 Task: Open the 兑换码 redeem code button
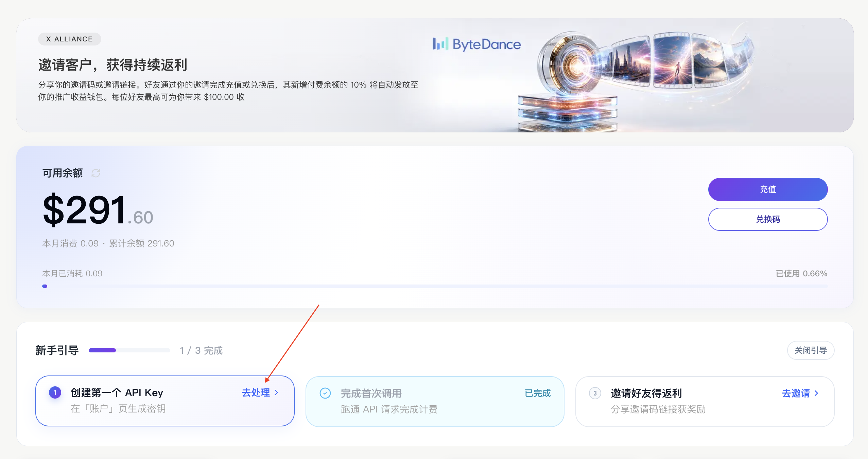768,219
